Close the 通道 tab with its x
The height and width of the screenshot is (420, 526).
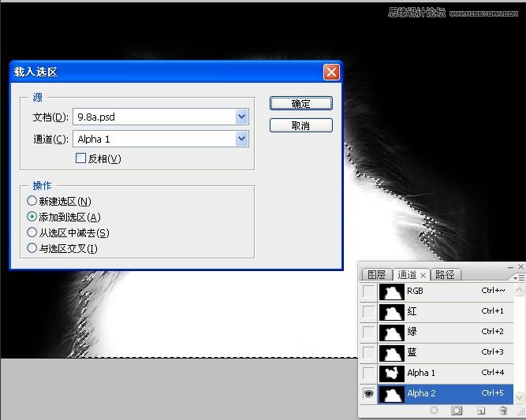423,275
